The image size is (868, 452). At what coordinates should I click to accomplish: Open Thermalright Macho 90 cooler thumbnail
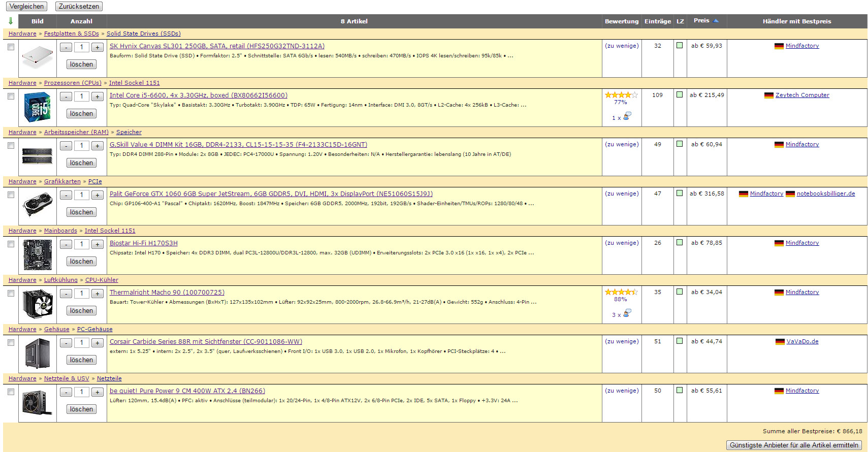[x=38, y=304]
